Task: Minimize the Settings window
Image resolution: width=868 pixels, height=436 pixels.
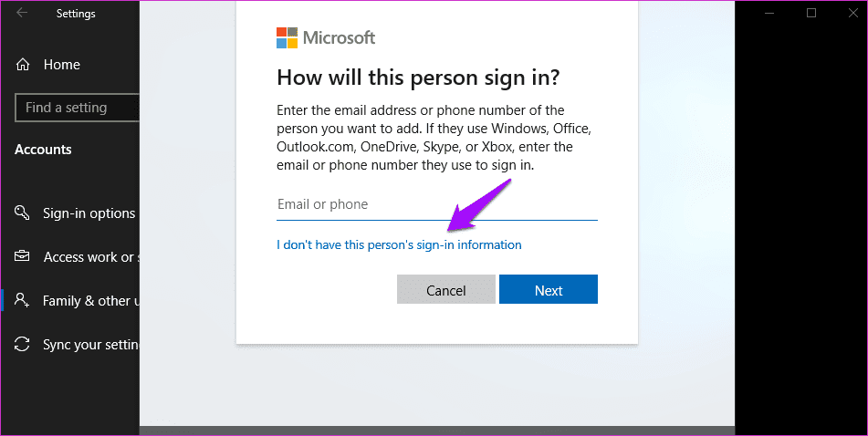Action: point(769,13)
